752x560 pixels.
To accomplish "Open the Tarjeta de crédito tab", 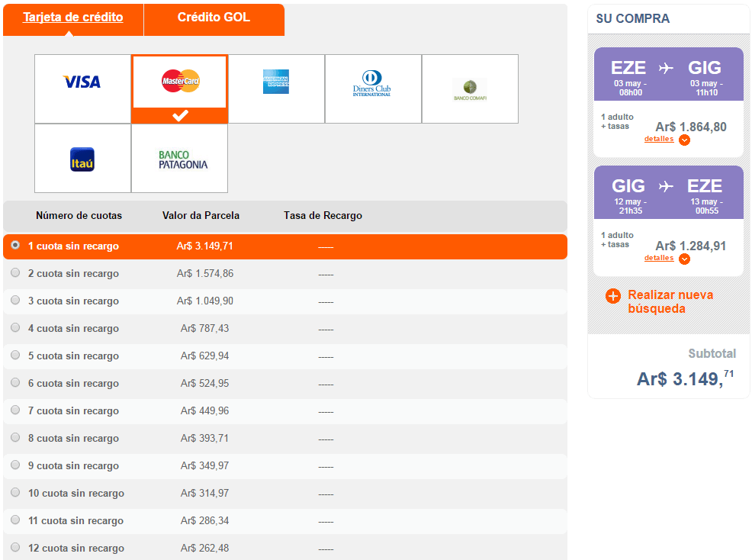I will [73, 19].
